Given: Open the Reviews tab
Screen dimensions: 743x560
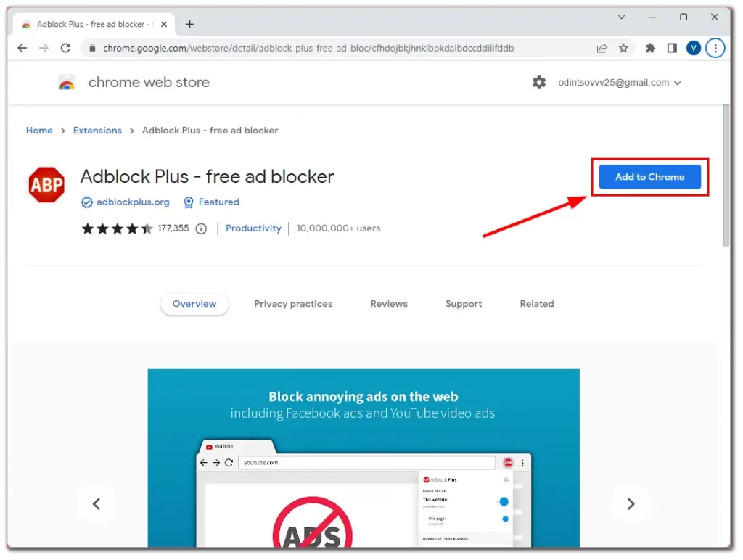Looking at the screenshot, I should coord(389,304).
